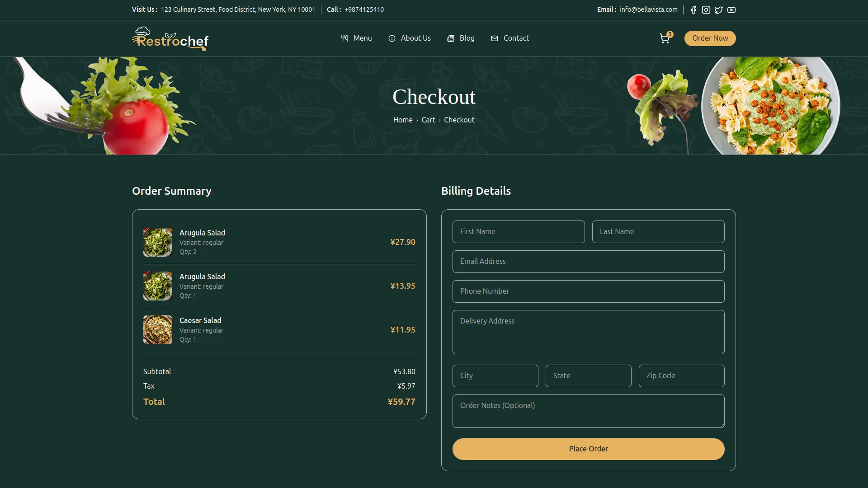Submit with the Place Order button

point(588,449)
